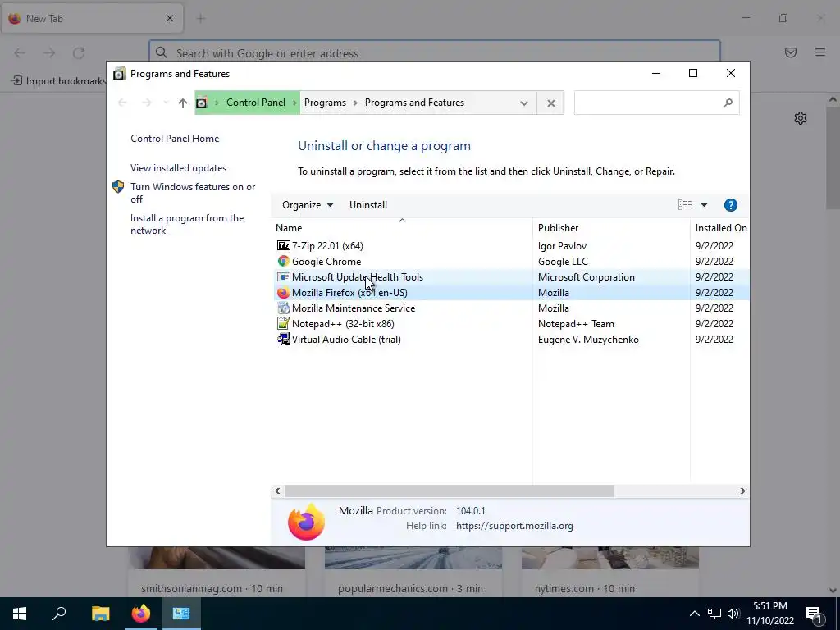840x630 pixels.
Task: Click publisher Eugene V. Muzychenko
Action: click(x=588, y=339)
